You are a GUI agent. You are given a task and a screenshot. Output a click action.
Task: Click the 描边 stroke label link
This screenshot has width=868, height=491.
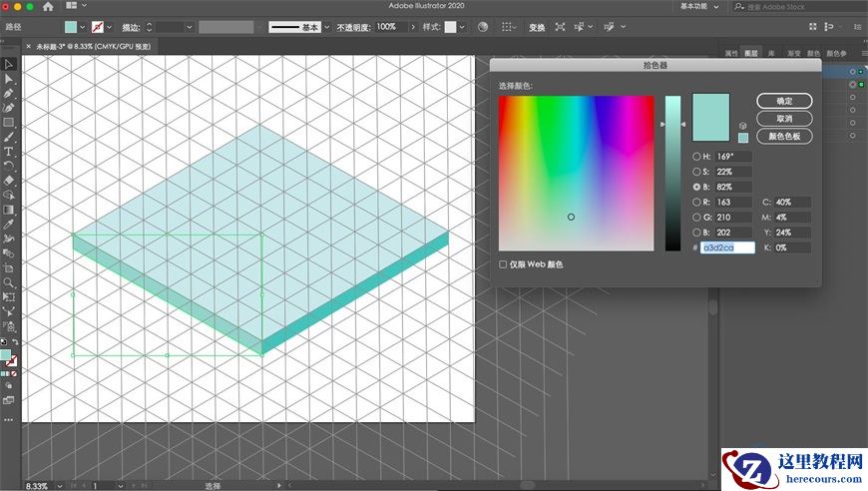(131, 27)
